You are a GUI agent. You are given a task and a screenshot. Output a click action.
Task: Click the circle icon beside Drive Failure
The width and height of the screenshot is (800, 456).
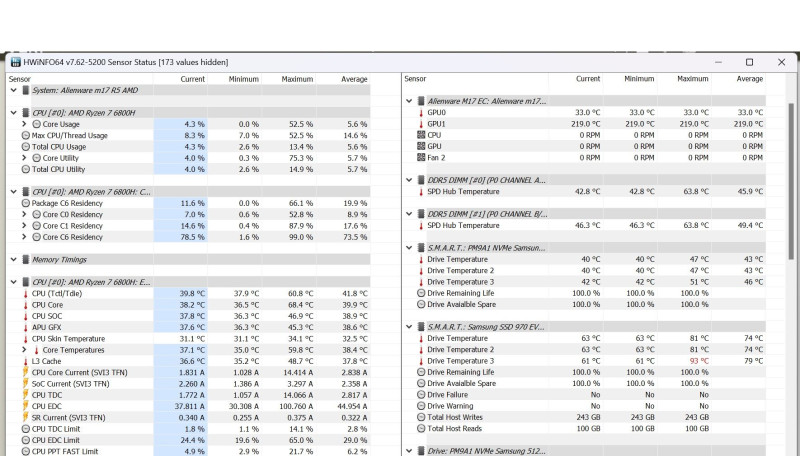point(421,394)
